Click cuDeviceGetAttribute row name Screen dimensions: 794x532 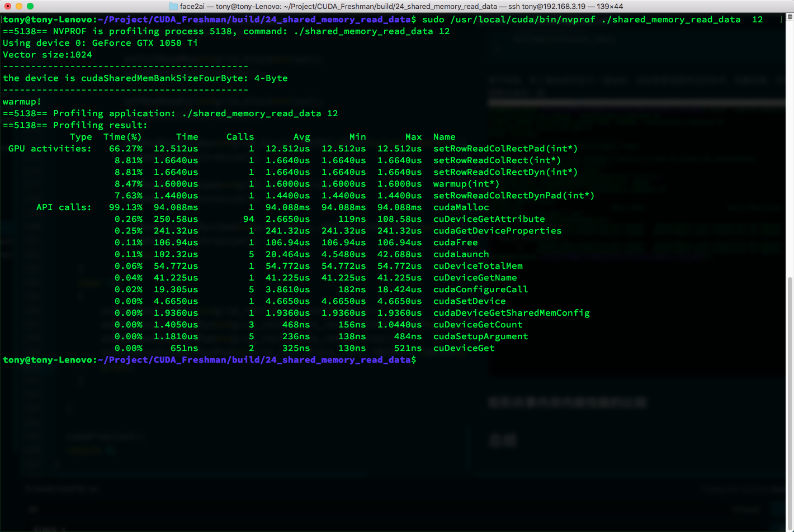[489, 219]
